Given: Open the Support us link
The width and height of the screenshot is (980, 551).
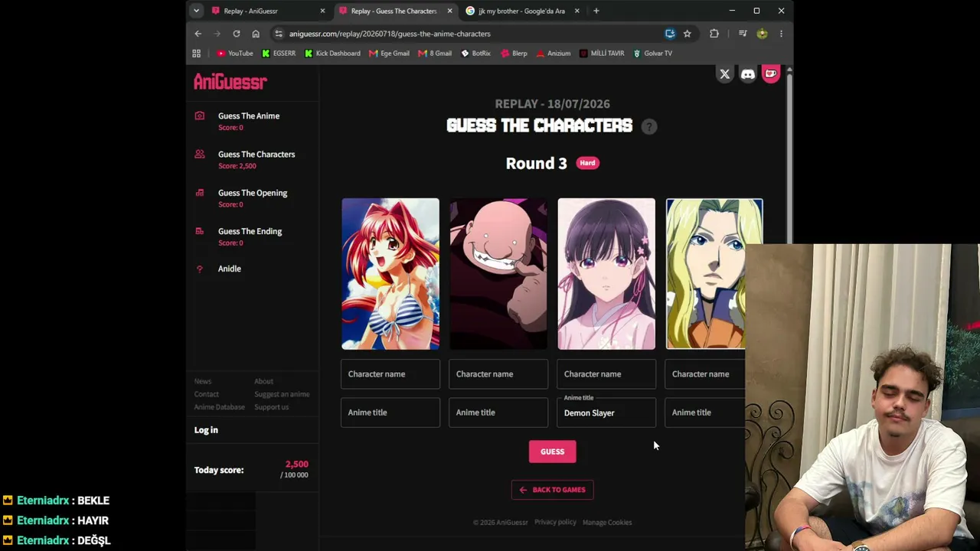Looking at the screenshot, I should [271, 407].
